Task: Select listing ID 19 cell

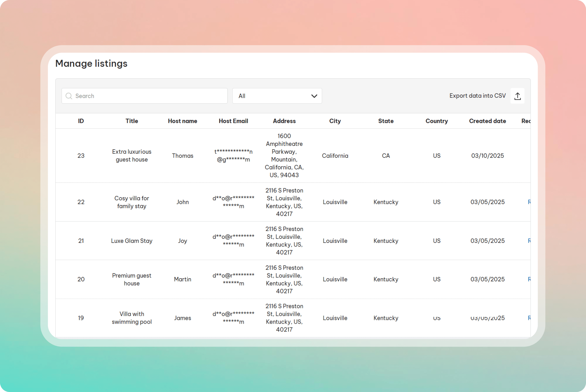Action: (81, 318)
